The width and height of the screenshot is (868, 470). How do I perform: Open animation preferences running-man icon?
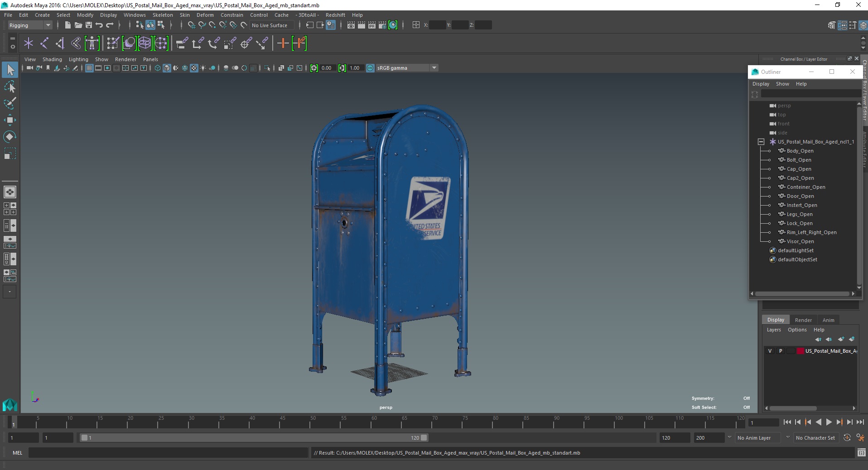[x=860, y=438]
